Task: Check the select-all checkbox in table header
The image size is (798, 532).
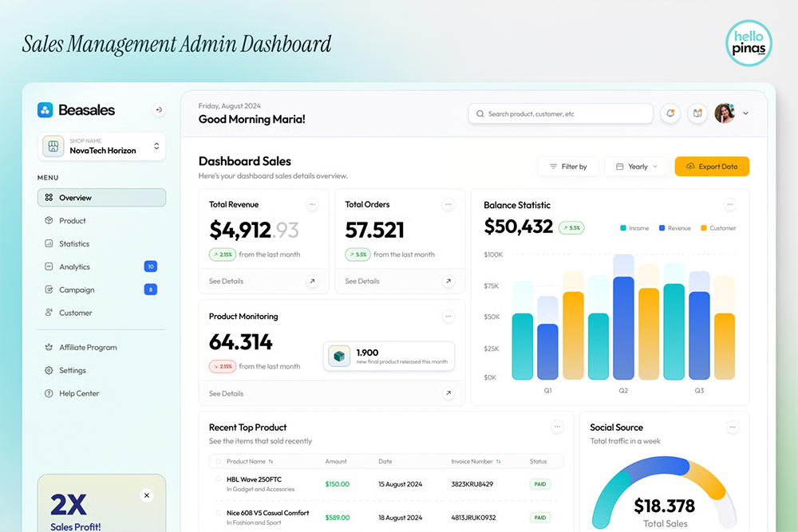Action: [x=218, y=461]
